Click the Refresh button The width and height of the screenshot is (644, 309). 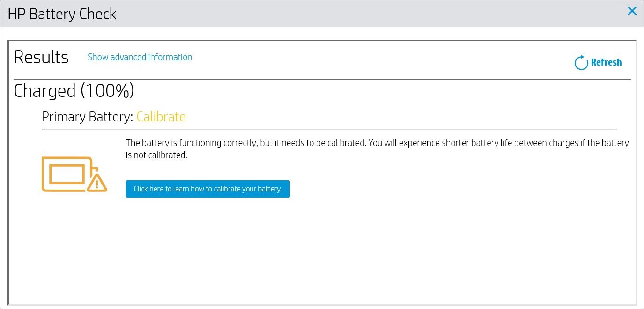coord(598,62)
